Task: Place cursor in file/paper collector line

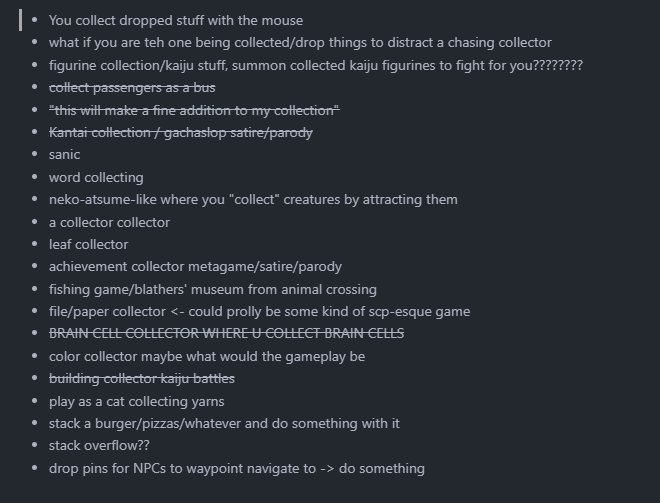Action: 259,311
